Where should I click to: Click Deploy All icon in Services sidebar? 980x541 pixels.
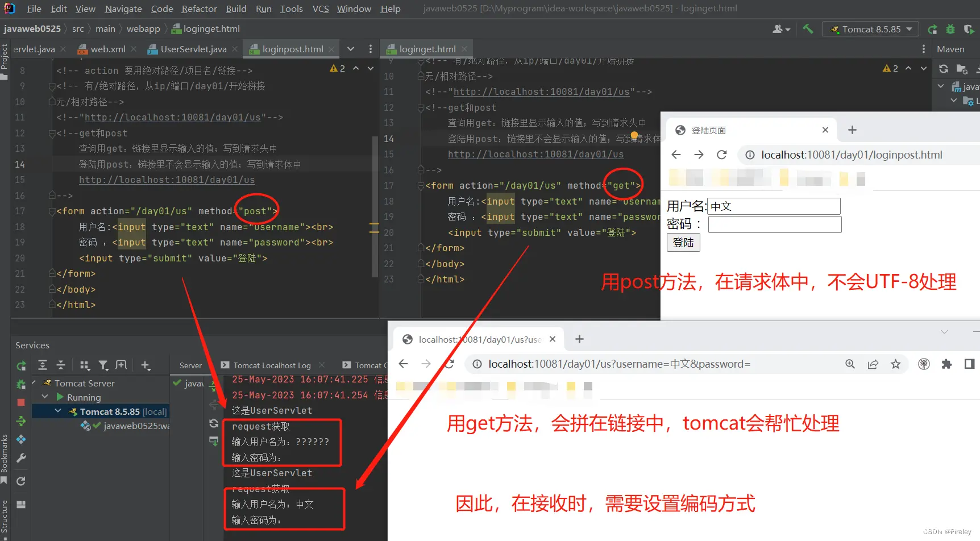click(21, 421)
